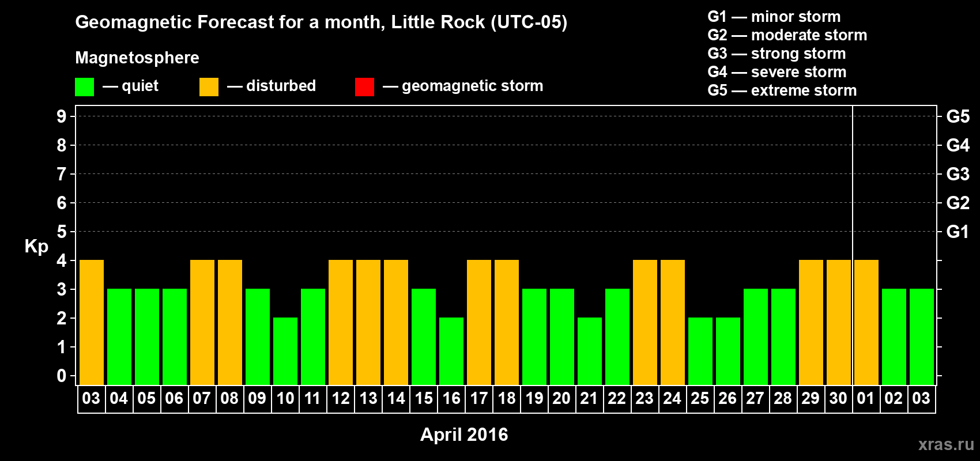Image resolution: width=980 pixels, height=461 pixels.
Task: Click the orange bar for date 17
Action: pos(479,323)
